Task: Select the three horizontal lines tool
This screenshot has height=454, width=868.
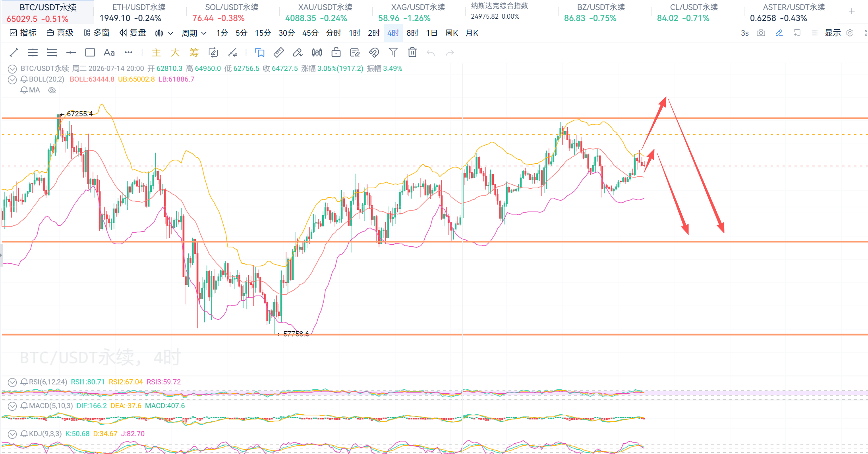Action: (x=52, y=52)
